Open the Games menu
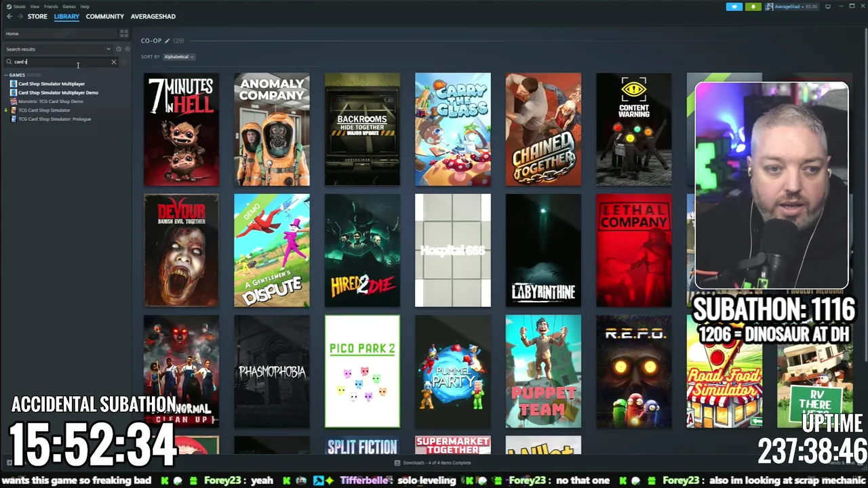 point(69,6)
